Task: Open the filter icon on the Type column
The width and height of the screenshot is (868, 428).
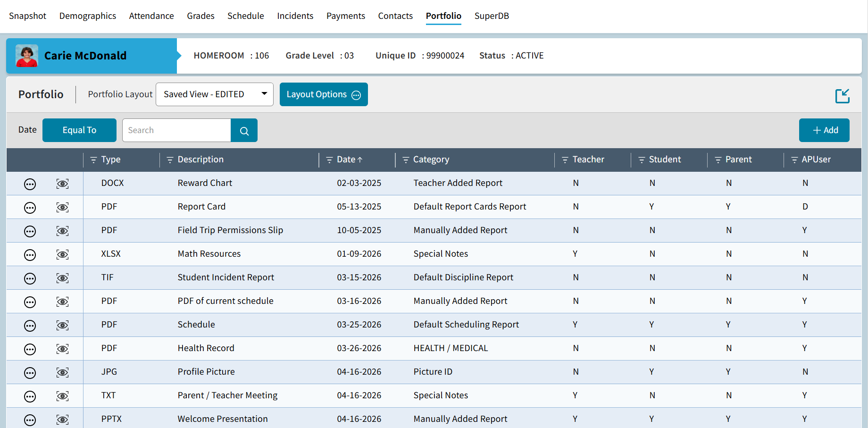Action: 93,160
